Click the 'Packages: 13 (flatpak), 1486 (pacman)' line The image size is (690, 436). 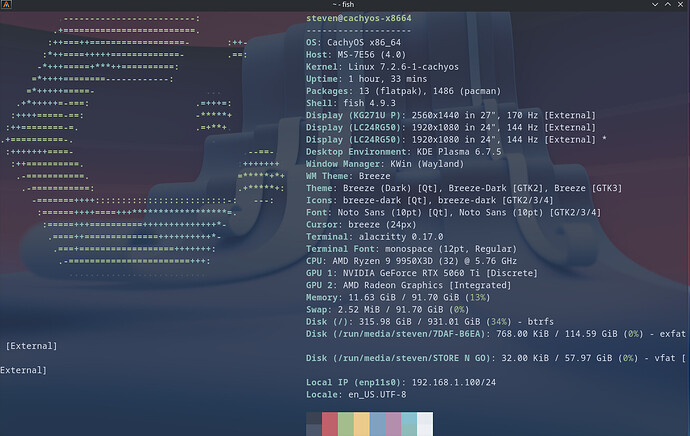click(x=404, y=91)
